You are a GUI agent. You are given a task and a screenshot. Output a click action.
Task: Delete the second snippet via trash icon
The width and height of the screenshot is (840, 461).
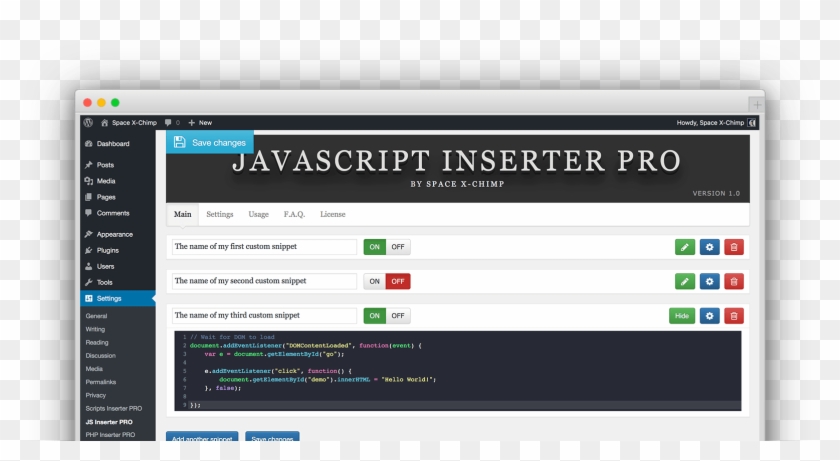tap(734, 281)
